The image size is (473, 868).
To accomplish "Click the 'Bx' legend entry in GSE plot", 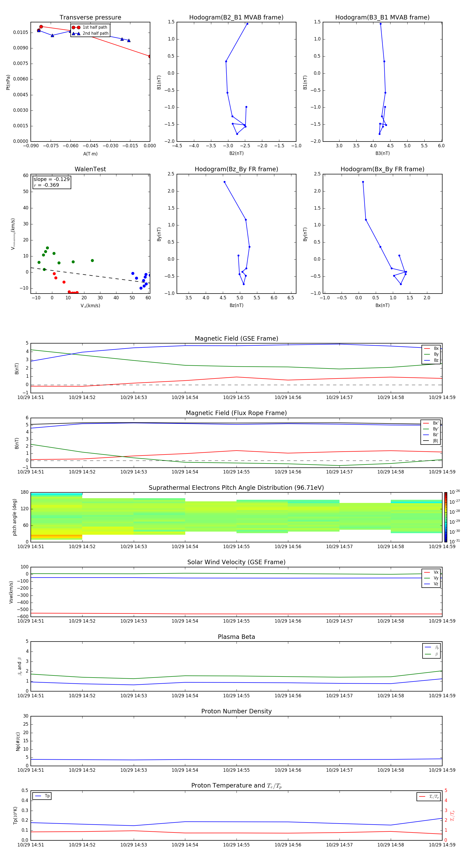I will 431,349.
